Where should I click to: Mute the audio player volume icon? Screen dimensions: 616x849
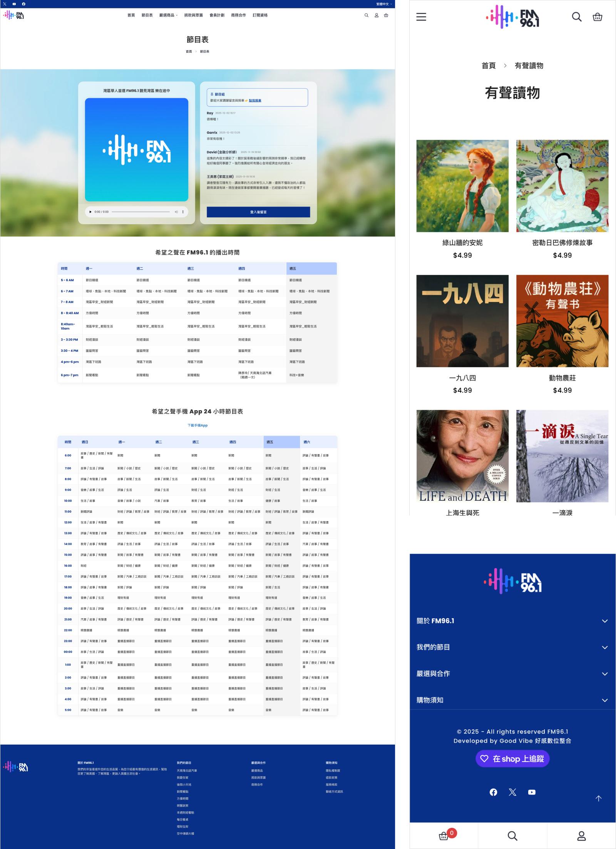point(176,212)
